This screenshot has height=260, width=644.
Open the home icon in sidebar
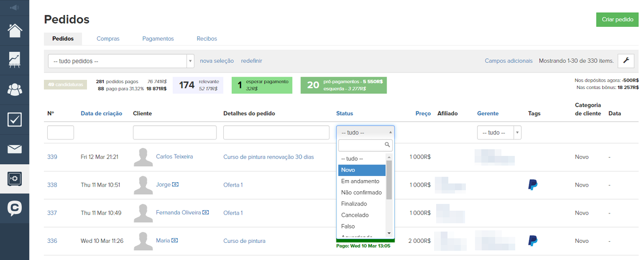(14, 31)
